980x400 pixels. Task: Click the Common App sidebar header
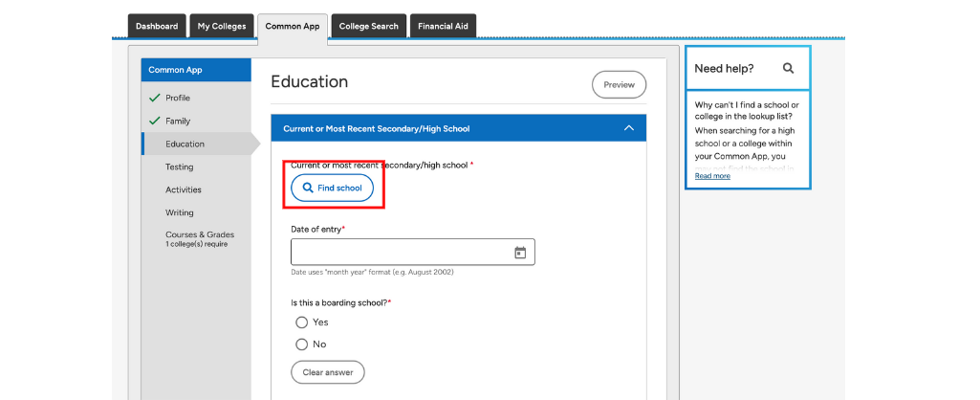pos(196,70)
